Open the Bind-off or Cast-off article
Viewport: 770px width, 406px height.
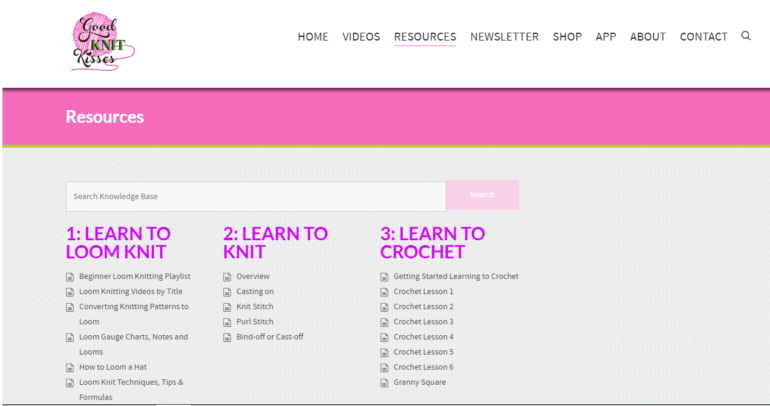tap(270, 337)
